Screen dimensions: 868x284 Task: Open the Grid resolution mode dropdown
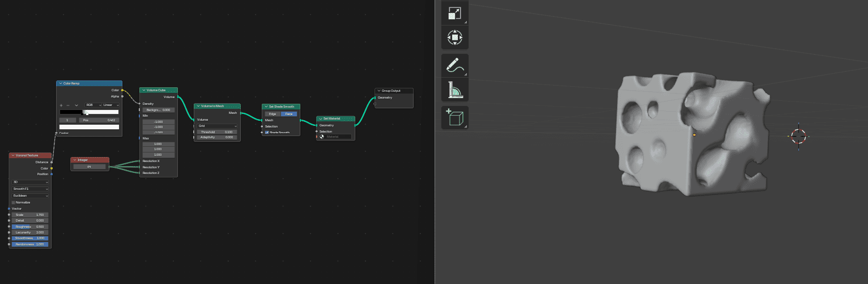pos(217,126)
